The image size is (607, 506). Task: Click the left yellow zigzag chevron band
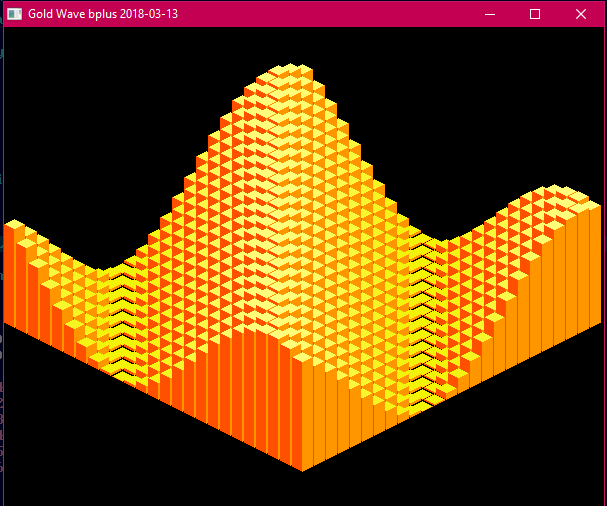[120, 320]
